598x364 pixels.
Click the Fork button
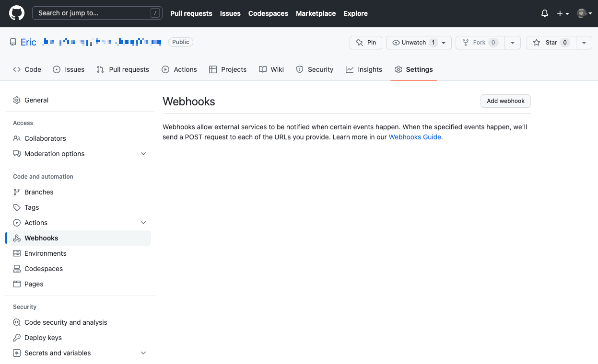(480, 43)
